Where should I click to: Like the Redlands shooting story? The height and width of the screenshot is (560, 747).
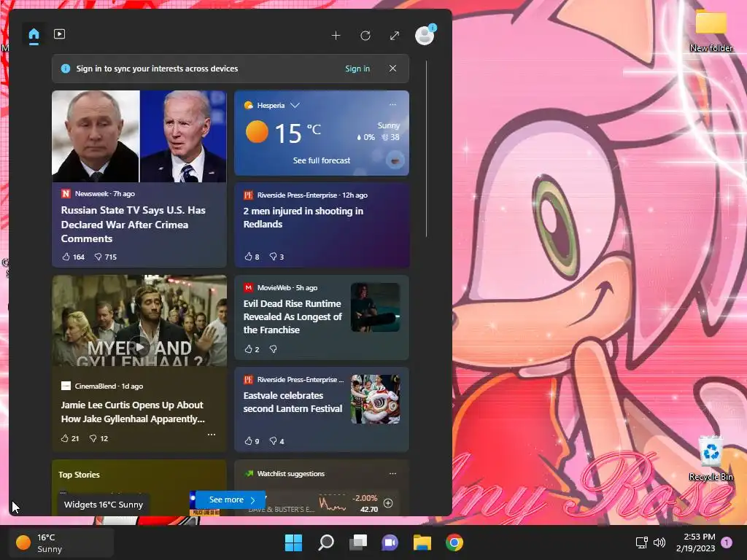(252, 257)
